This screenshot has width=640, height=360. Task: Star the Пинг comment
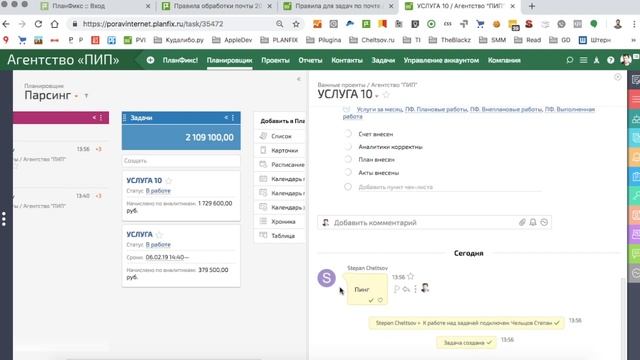(411, 276)
